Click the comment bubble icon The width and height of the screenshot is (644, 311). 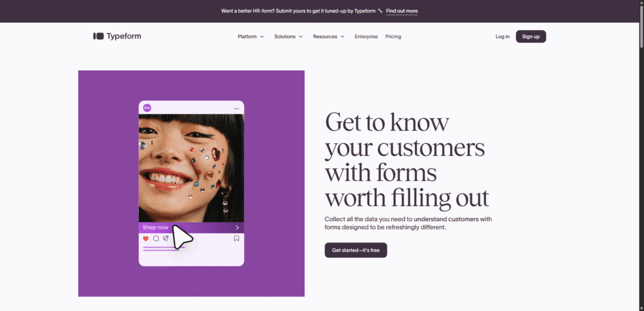(156, 239)
